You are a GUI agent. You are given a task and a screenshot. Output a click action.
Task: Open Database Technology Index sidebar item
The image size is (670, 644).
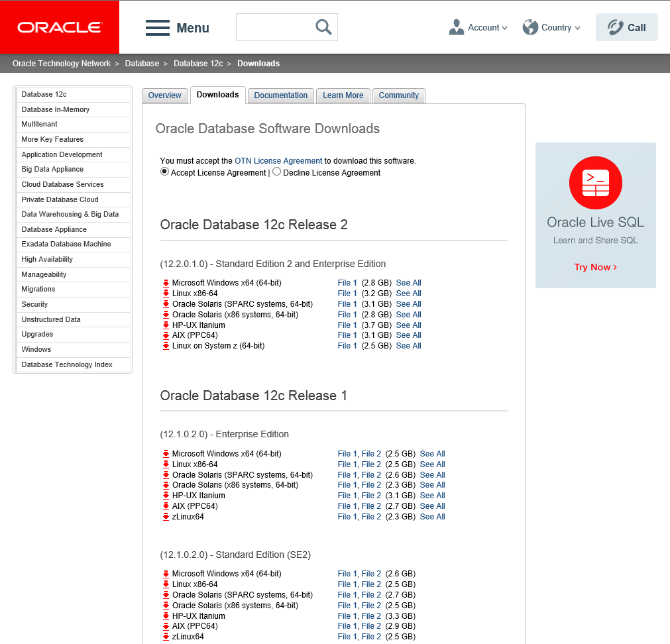click(73, 364)
